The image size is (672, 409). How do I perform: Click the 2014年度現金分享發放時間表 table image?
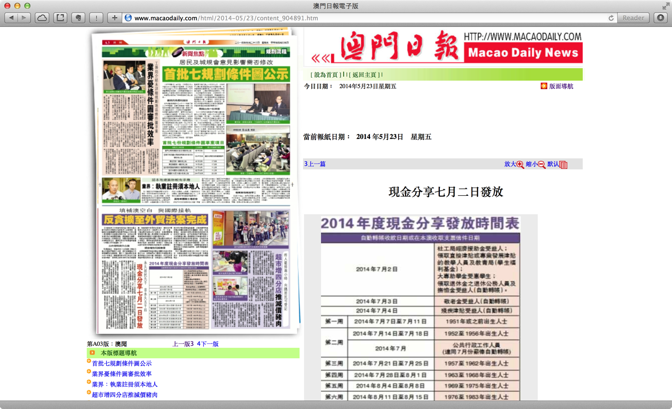tap(420, 307)
